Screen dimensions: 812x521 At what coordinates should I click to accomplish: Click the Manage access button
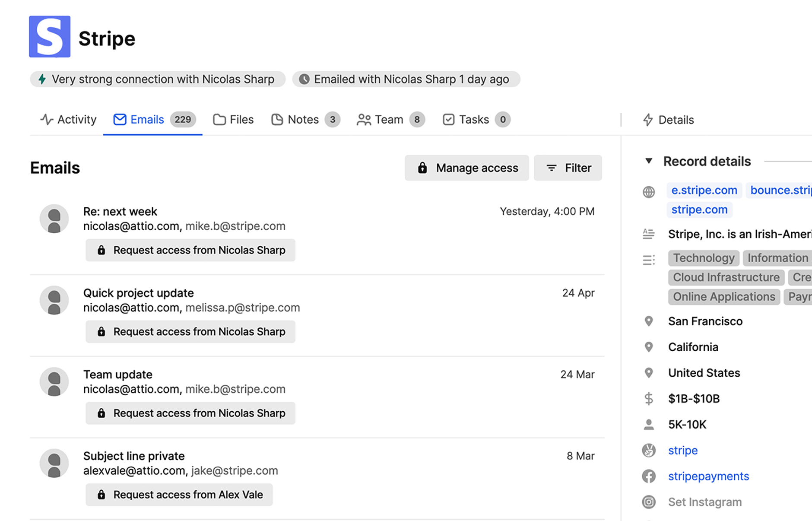point(466,168)
